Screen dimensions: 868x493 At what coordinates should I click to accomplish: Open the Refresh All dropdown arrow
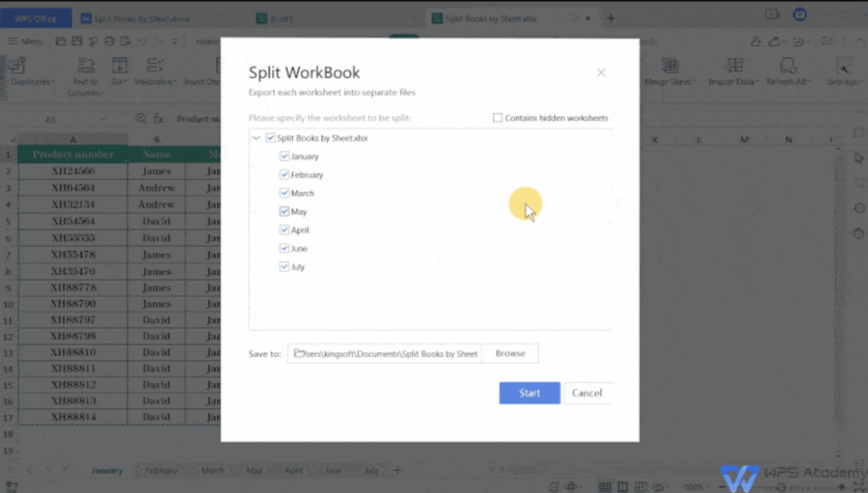pyautogui.click(x=809, y=82)
